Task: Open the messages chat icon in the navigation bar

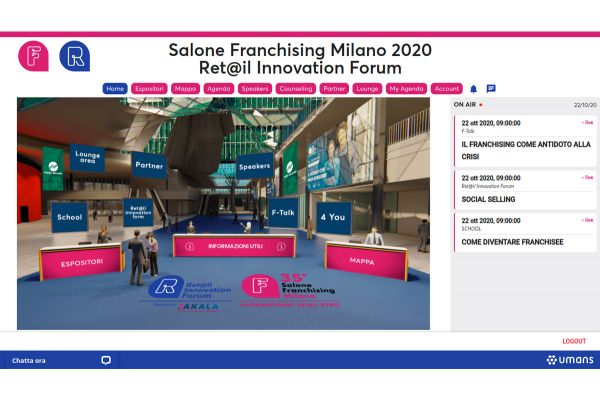Action: pyautogui.click(x=491, y=89)
